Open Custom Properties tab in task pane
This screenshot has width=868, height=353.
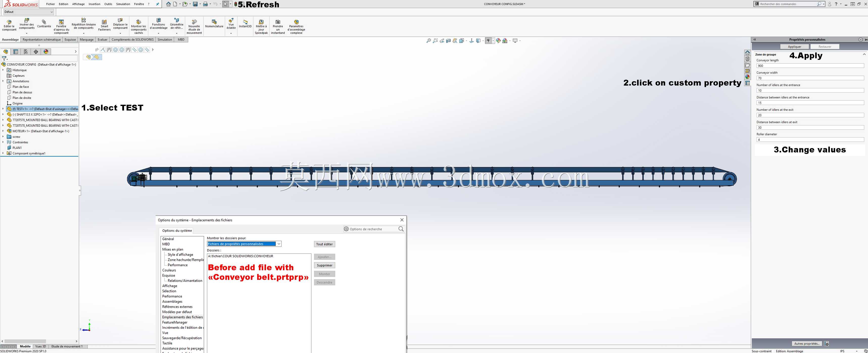pyautogui.click(x=747, y=83)
